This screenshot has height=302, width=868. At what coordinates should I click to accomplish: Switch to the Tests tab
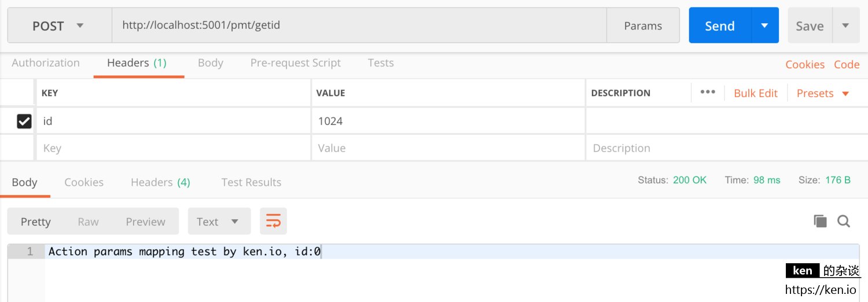click(381, 63)
